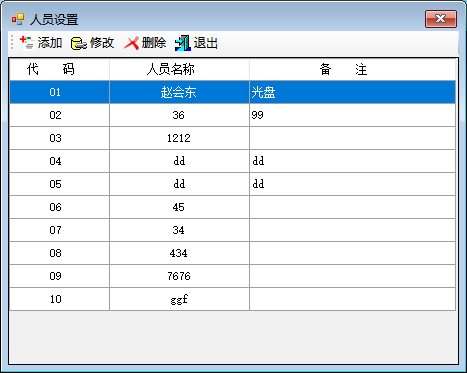Close the 人员设置 window
Image resolution: width=467 pixels, height=373 pixels.
[x=441, y=19]
